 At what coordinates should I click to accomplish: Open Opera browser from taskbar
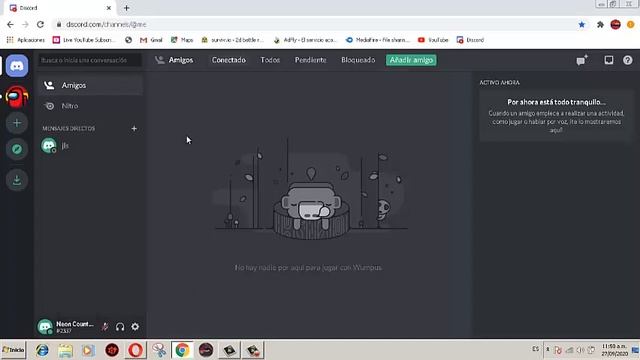[x=136, y=350]
